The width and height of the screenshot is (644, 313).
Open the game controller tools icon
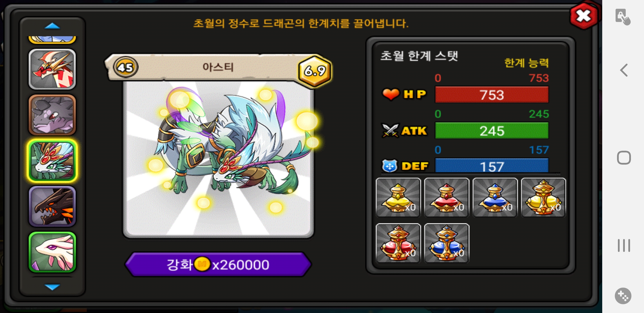[623, 296]
